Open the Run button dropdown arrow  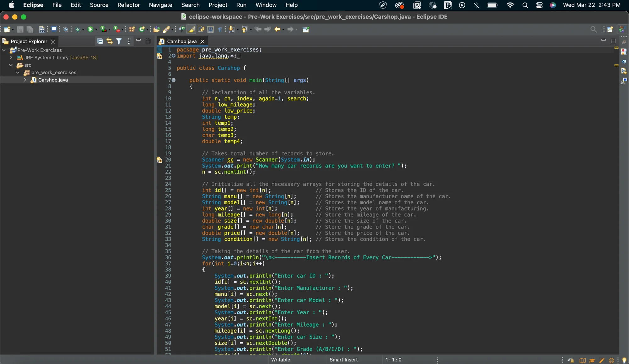(x=96, y=30)
